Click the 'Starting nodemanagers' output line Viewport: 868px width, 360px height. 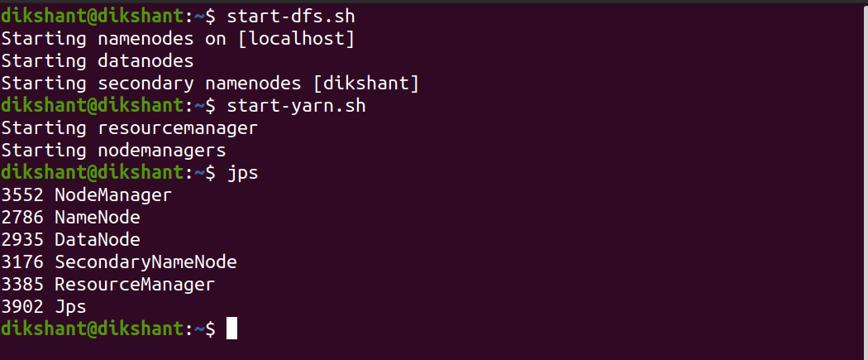[x=113, y=151]
